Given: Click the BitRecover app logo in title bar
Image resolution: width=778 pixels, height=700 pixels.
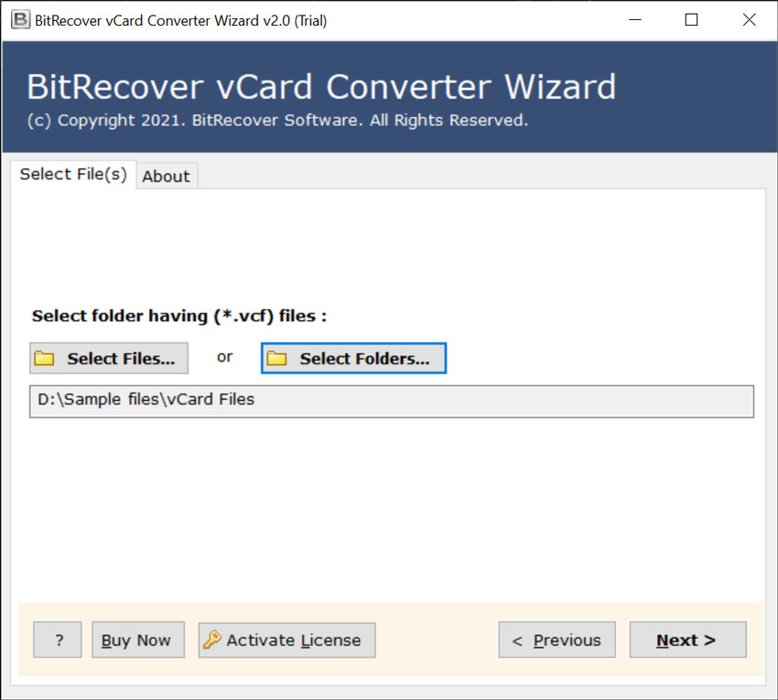Looking at the screenshot, I should coord(20,20).
